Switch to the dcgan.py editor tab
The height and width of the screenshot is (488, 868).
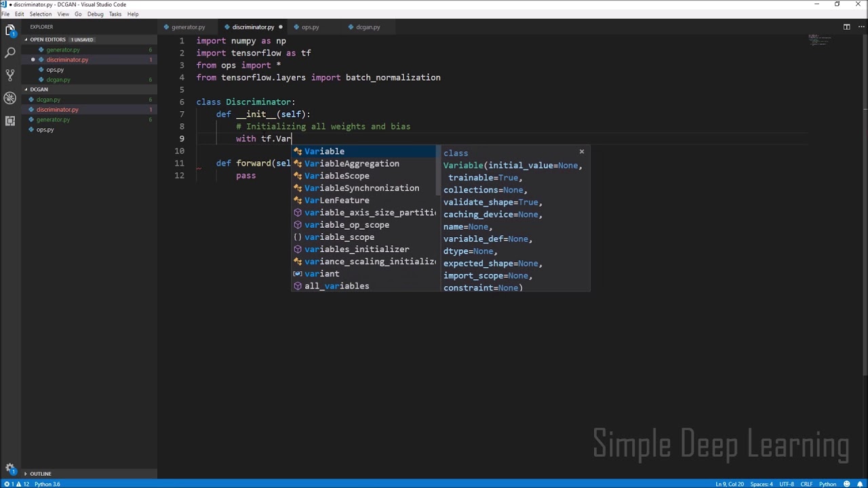click(368, 27)
